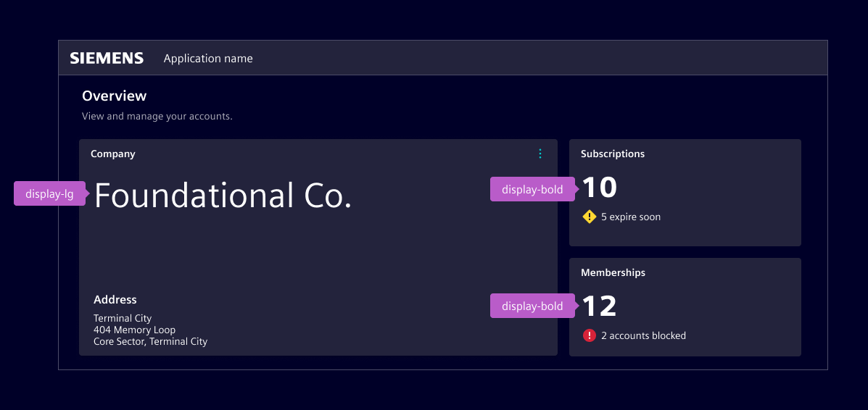The image size is (868, 410).
Task: Click the 'View and manage your accounts' subtitle
Action: [157, 116]
